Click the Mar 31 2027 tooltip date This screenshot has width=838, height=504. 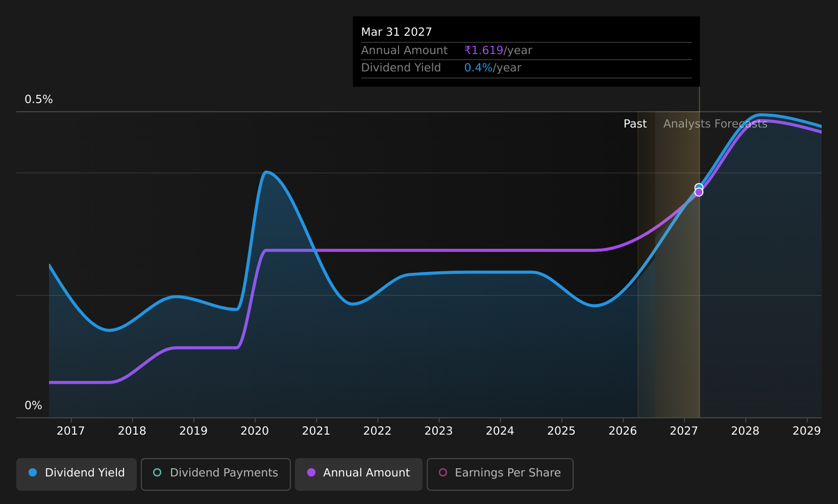(x=397, y=32)
